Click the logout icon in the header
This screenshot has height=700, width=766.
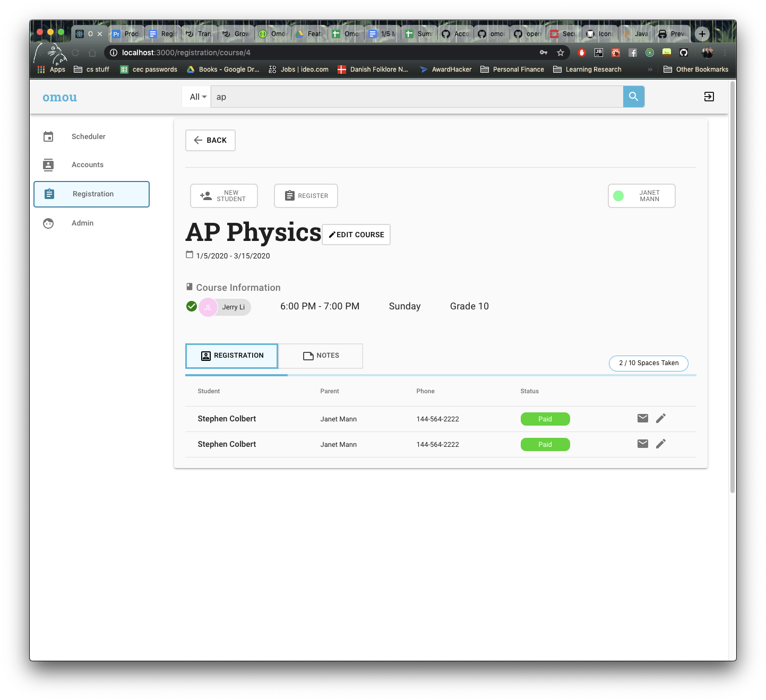pos(709,97)
